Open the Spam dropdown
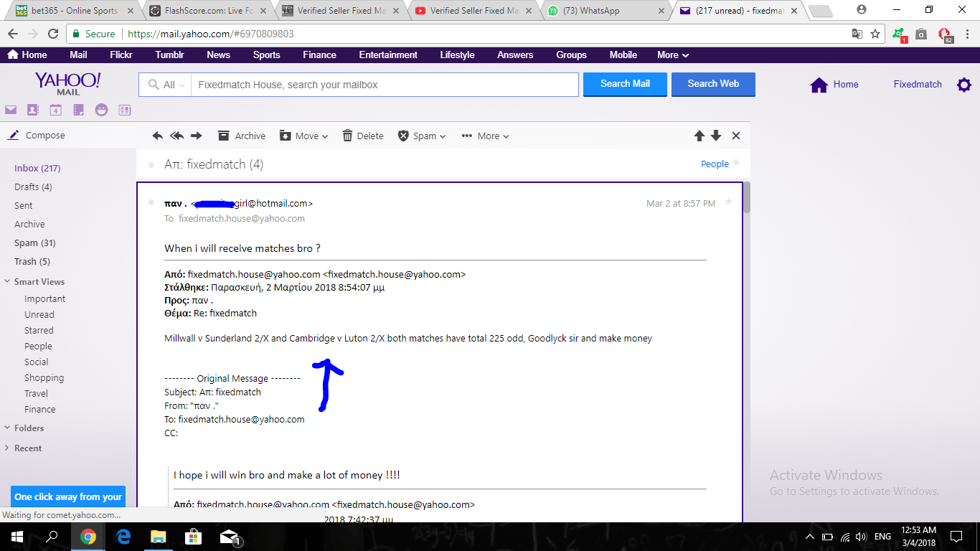This screenshot has width=980, height=551. pyautogui.click(x=422, y=136)
